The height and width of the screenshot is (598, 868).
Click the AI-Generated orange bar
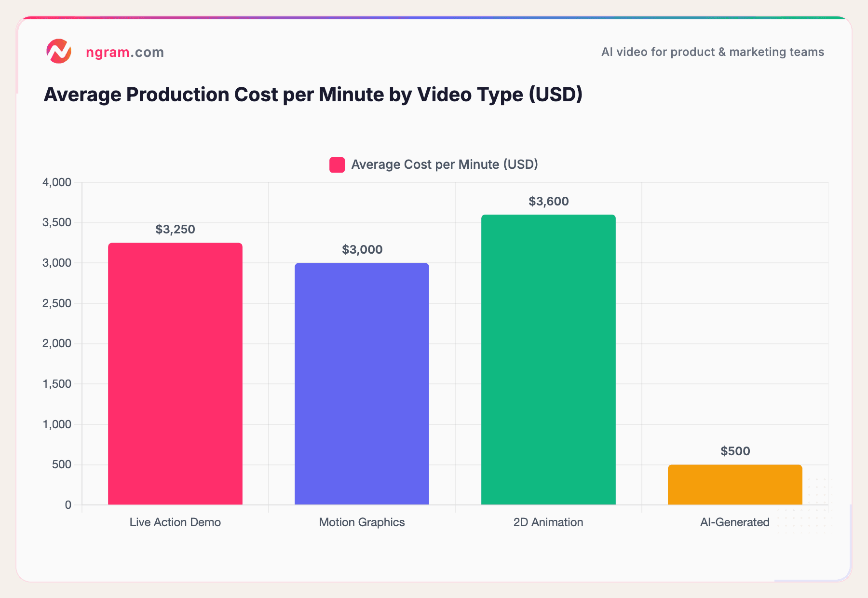(734, 485)
